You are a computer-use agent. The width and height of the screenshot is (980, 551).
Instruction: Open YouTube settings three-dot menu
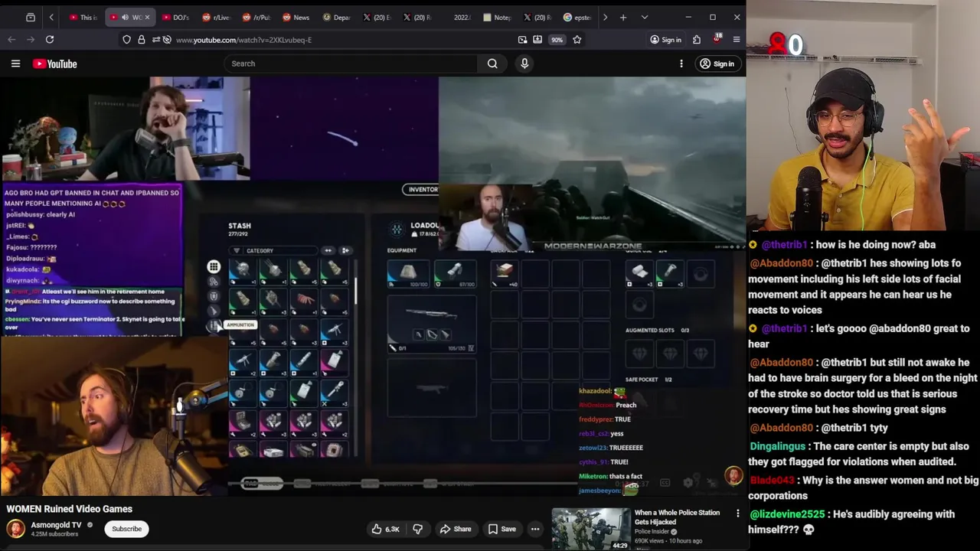click(x=681, y=64)
